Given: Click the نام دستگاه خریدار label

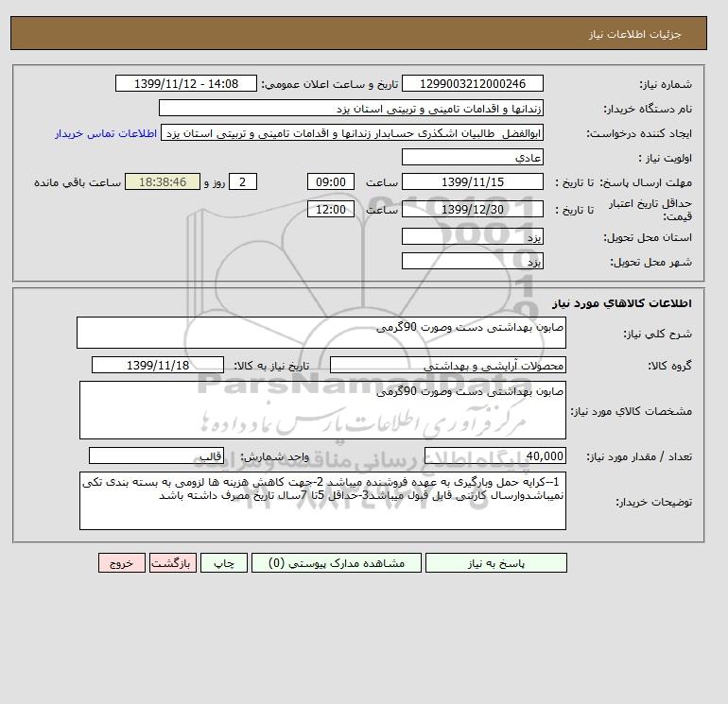Looking at the screenshot, I should 648,109.
